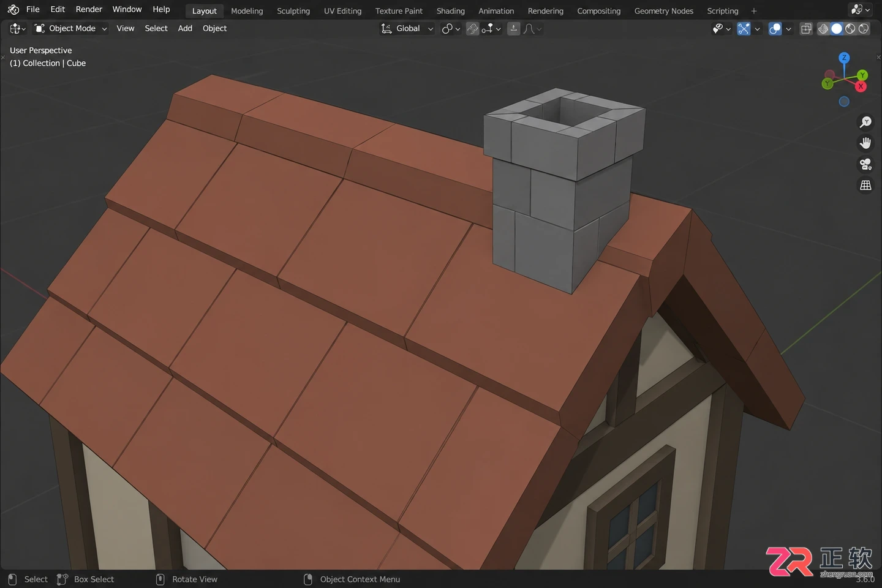Image resolution: width=882 pixels, height=588 pixels.
Task: Click the green Y axis on the navigation gizmo
Action: click(x=862, y=75)
